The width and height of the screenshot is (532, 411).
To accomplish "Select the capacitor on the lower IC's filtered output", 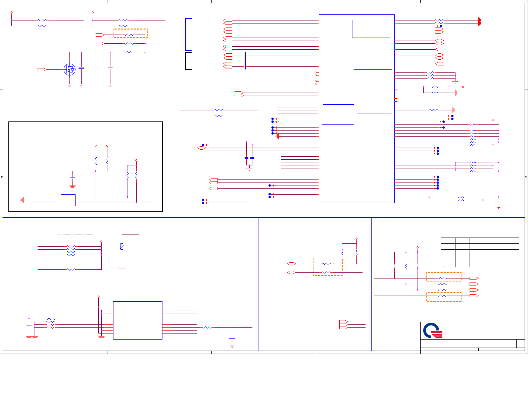I will (x=232, y=338).
